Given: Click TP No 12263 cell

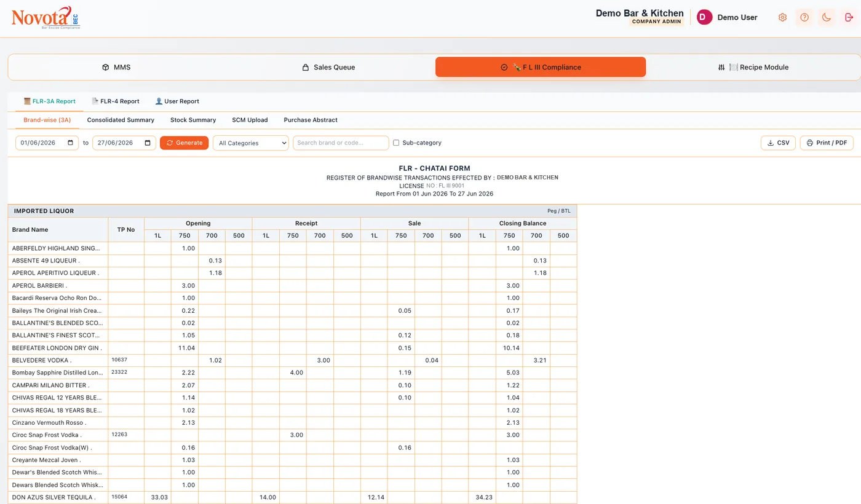Looking at the screenshot, I should (x=126, y=435).
